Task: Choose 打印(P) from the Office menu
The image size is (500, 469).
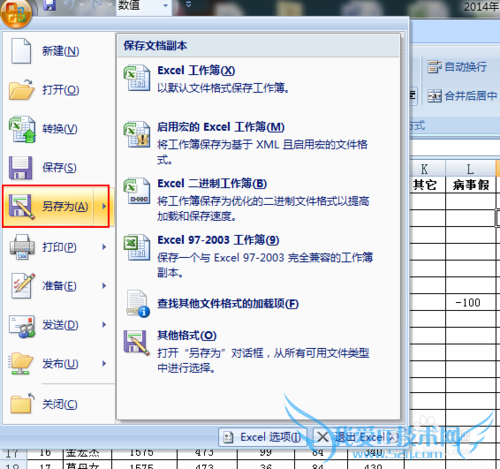Action: tap(59, 247)
